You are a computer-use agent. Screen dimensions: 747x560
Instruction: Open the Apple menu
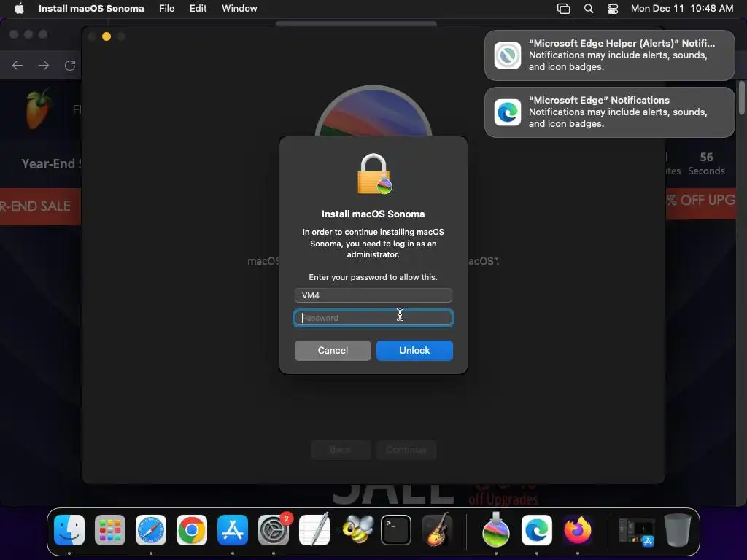click(x=19, y=8)
